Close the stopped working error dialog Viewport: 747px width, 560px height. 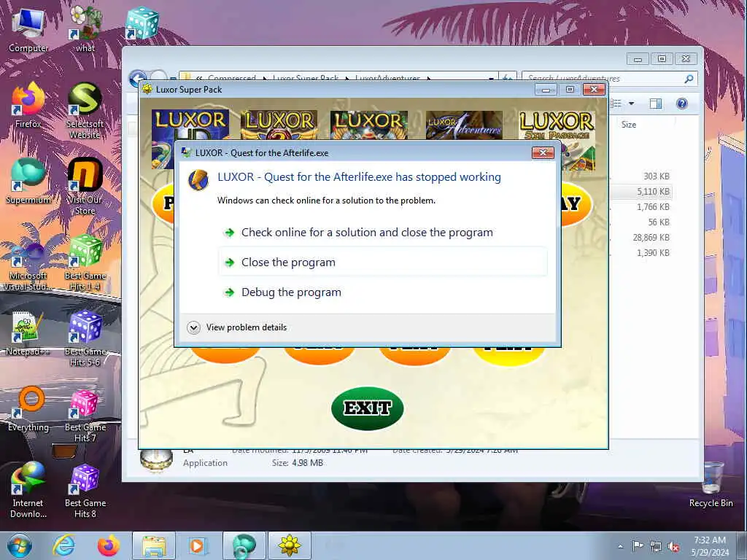click(543, 152)
